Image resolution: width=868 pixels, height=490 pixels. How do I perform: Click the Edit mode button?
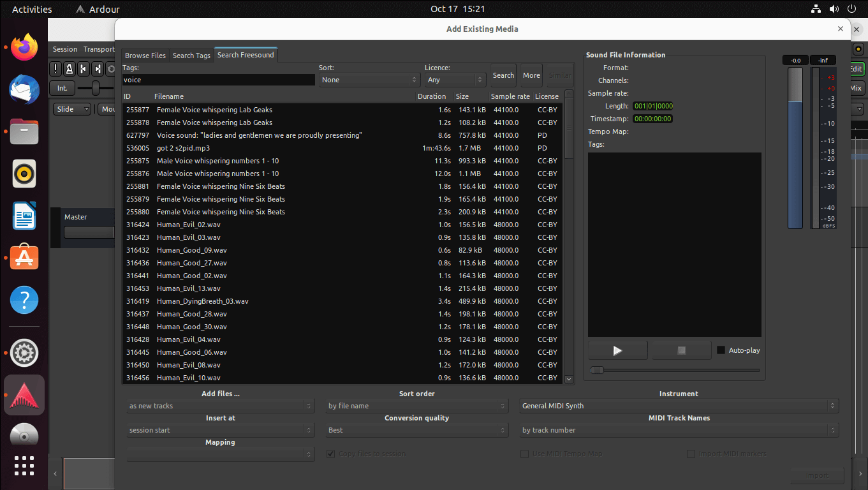(858, 68)
